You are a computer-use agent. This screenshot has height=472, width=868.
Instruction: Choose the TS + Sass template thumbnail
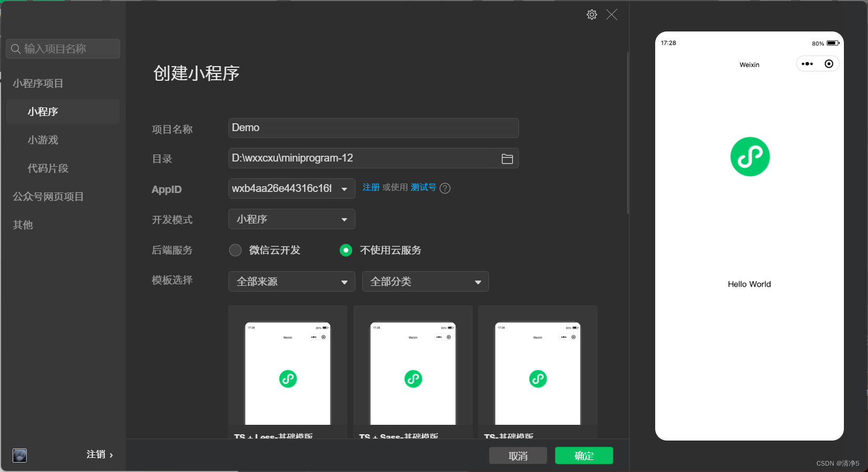point(413,372)
